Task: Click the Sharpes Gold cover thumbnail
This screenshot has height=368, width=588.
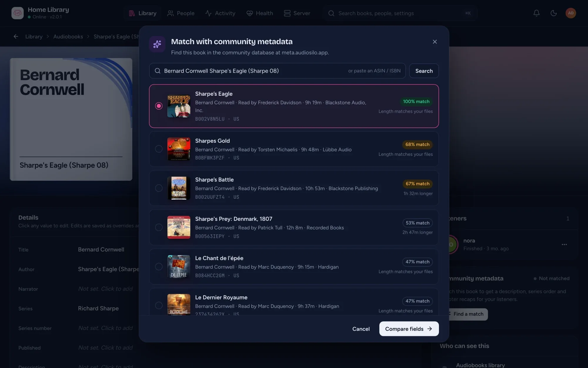Action: [179, 149]
